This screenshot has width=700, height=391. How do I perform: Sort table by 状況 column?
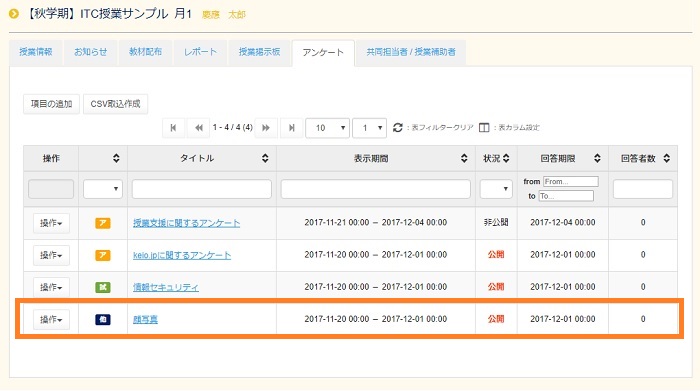tap(506, 158)
